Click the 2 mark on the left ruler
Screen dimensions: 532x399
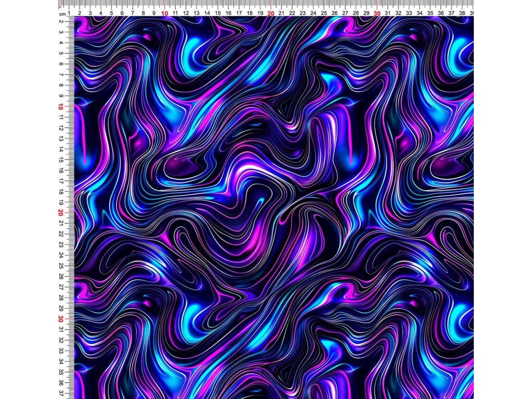point(61,21)
